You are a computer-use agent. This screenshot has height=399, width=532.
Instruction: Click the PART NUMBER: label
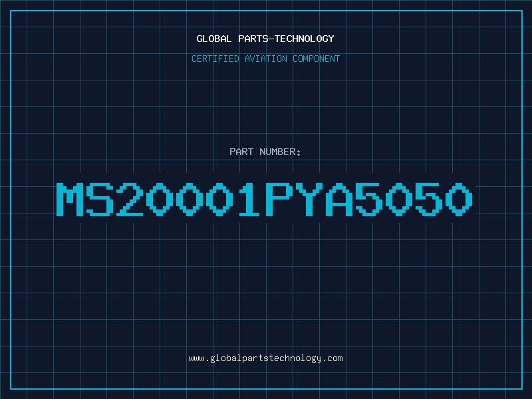click(x=265, y=152)
